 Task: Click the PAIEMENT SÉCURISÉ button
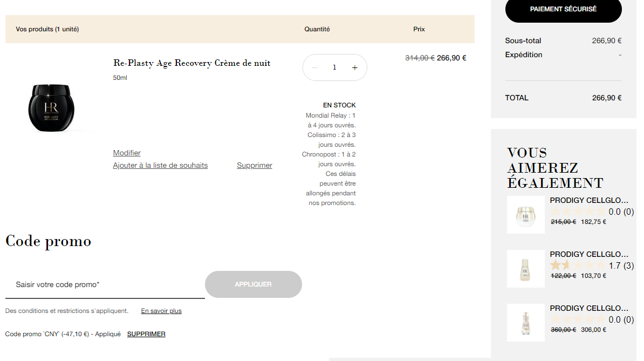pyautogui.click(x=563, y=10)
